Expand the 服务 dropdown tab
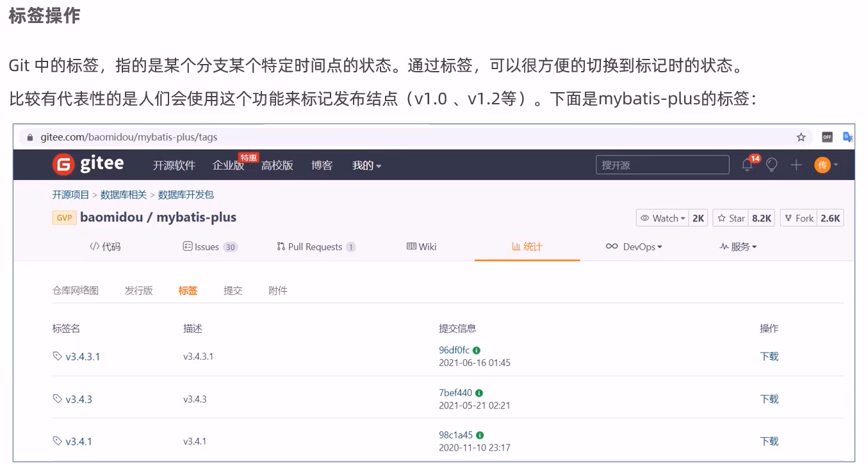 tap(738, 246)
